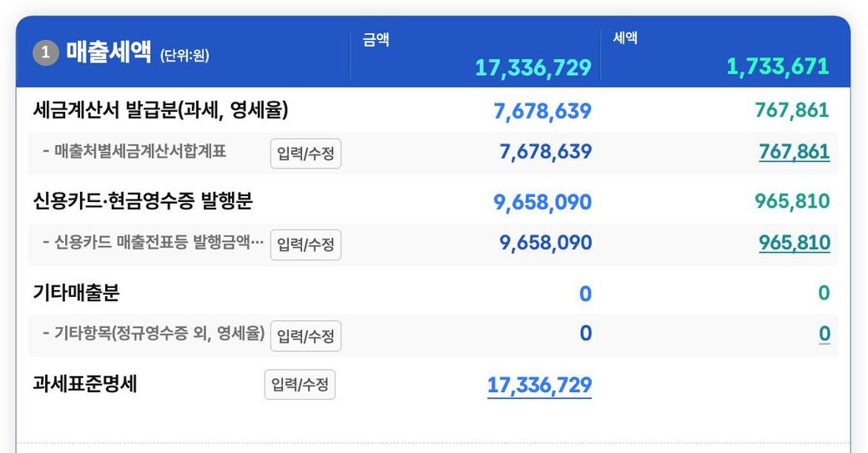Screen dimensions: 868x453
Task: Open the underlined 0 tax link in 기타항목 row
Action: click(x=824, y=334)
